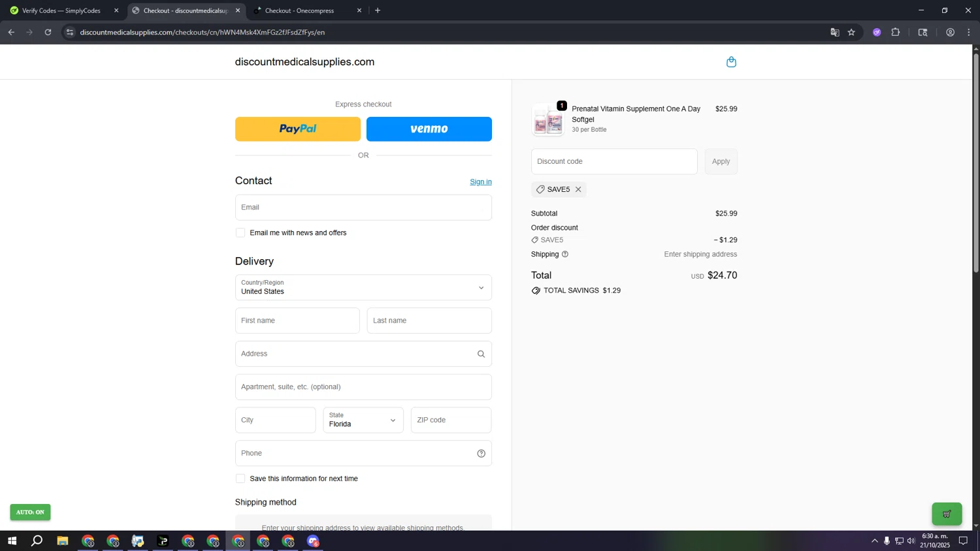The height and width of the screenshot is (551, 980).
Task: Focus the Email input field
Action: [x=363, y=208]
